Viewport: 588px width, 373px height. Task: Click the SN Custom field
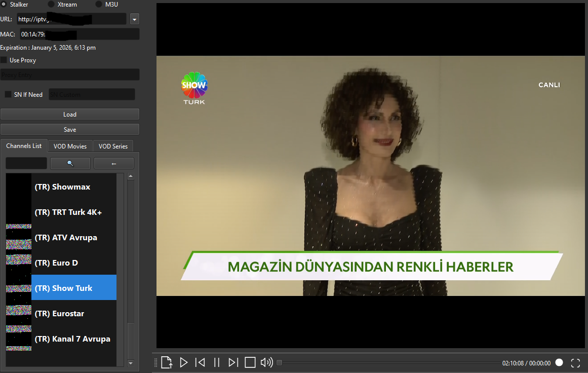92,95
